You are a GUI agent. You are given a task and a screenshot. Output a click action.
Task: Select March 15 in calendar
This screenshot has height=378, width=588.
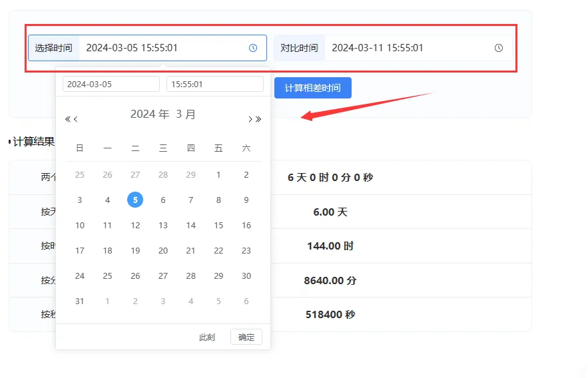[218, 225]
